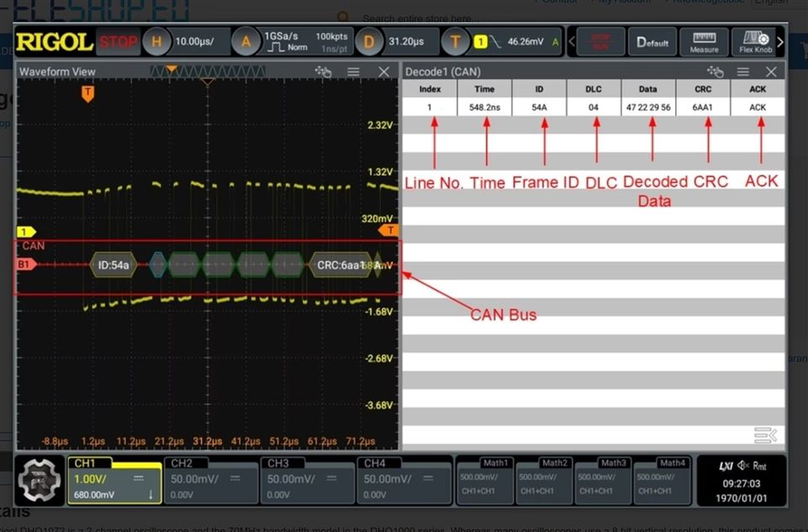Select the 47 22 29 56 data cell
This screenshot has height=532, width=808.
[648, 107]
